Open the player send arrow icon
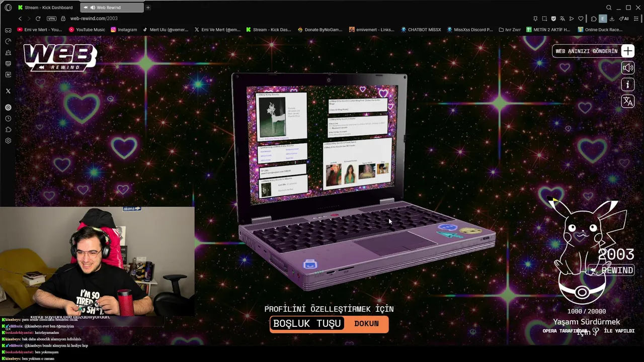 point(572,19)
